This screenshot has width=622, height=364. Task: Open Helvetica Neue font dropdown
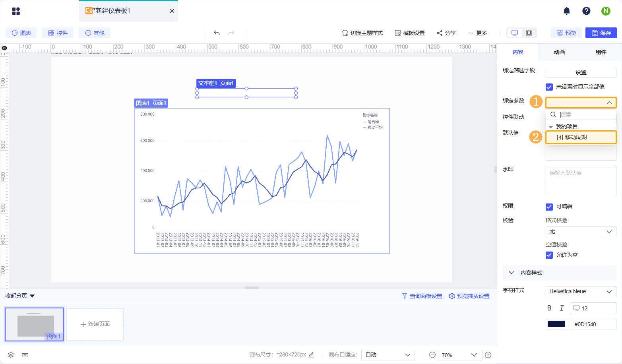coord(581,291)
